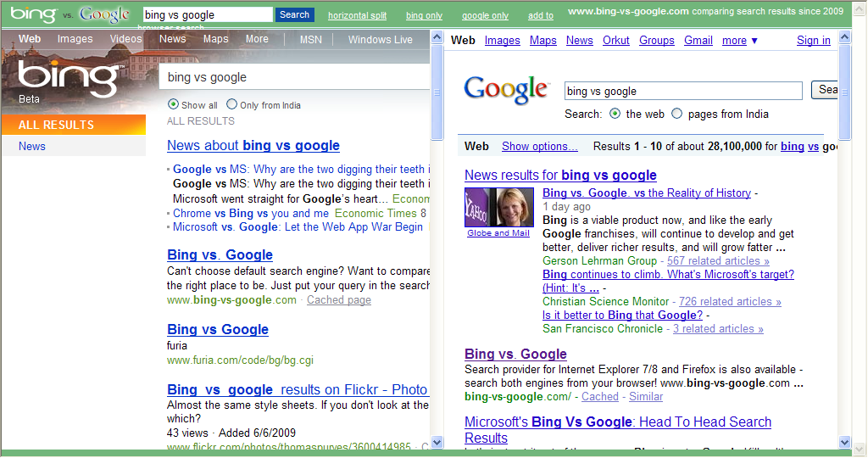Open Bing's 'Cached page' link

(x=339, y=300)
